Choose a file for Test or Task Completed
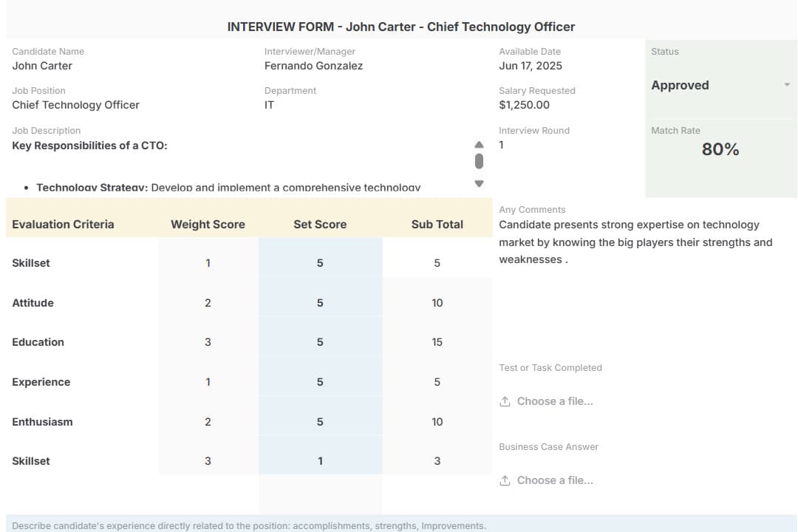This screenshot has width=798, height=532. 554,401
